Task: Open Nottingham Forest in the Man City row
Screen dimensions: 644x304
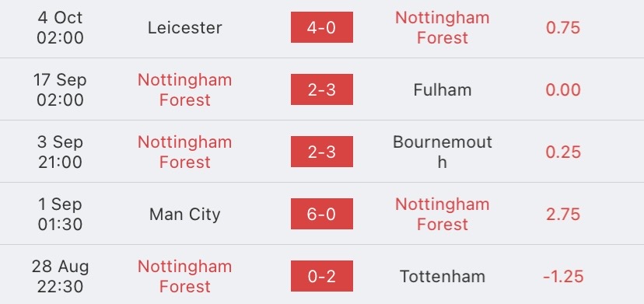Action: pyautogui.click(x=443, y=214)
